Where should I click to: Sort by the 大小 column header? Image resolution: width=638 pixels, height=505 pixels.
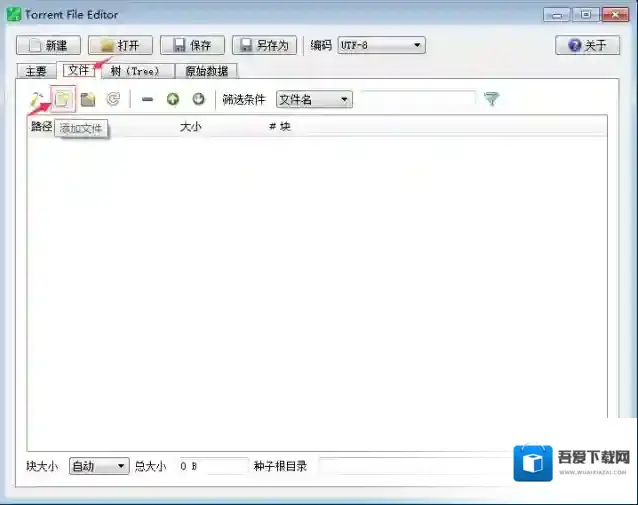click(190, 127)
